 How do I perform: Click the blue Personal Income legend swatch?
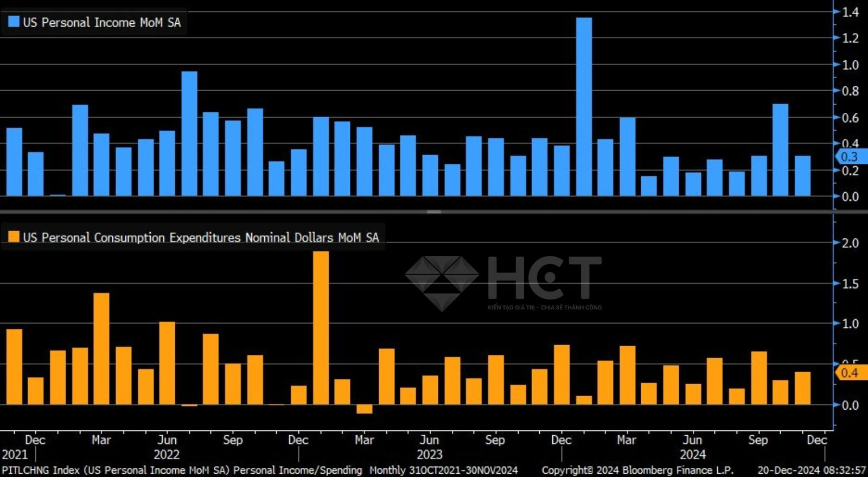point(14,22)
